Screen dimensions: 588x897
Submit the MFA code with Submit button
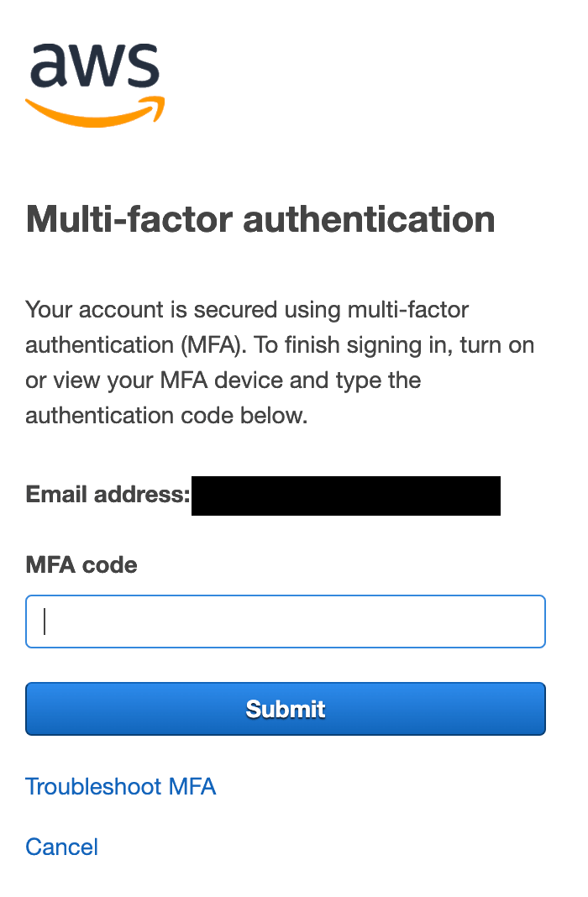[x=286, y=709]
